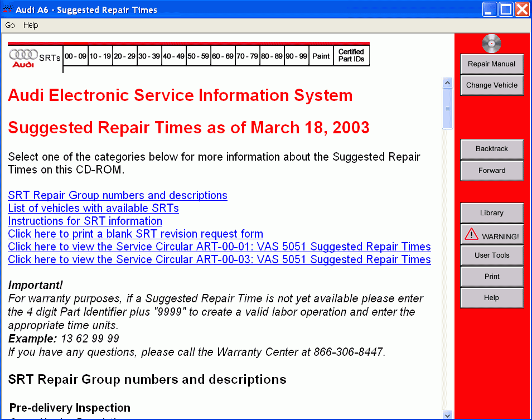
Task: Minimize the Audi A6 window
Action: click(490, 9)
